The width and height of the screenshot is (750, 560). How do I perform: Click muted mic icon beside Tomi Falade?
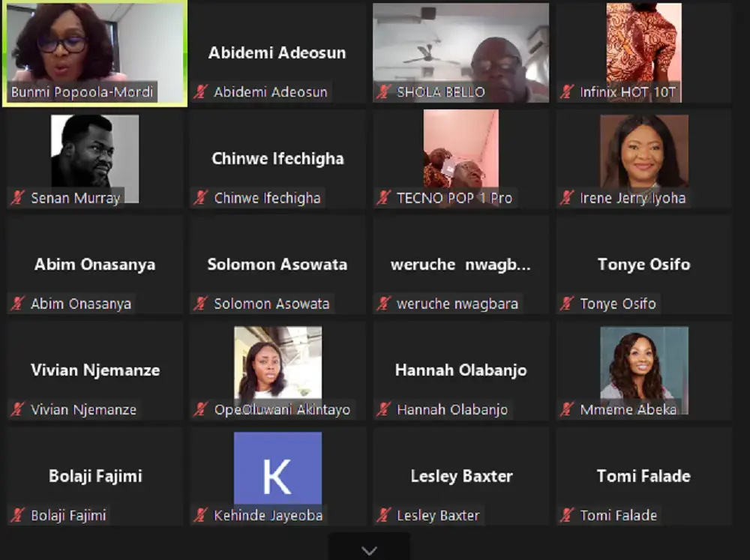tap(567, 515)
